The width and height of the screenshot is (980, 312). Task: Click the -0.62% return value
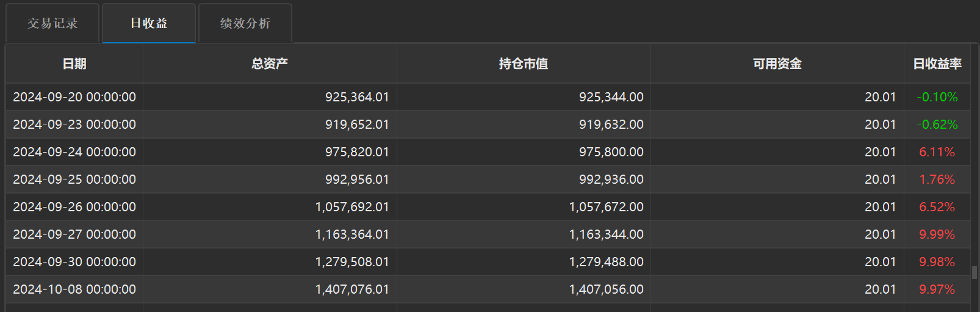click(937, 125)
